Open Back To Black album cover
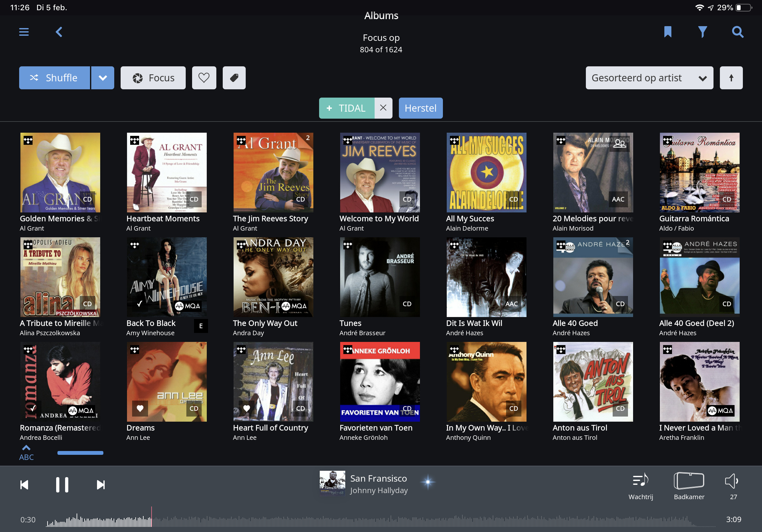The height and width of the screenshot is (532, 762). [x=167, y=277]
